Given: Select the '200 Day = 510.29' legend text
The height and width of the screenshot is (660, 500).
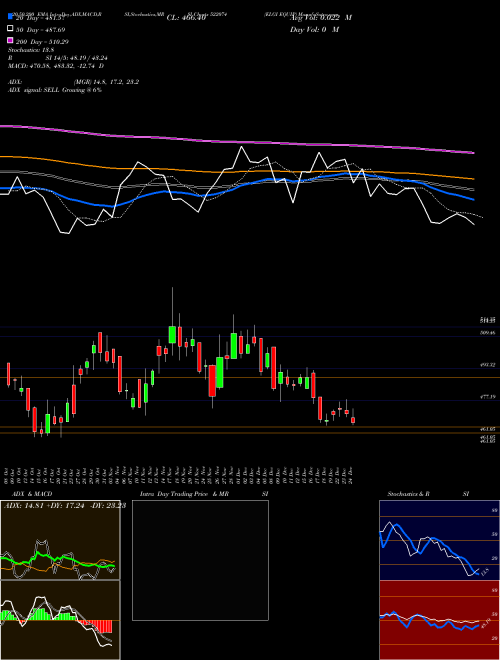Looking at the screenshot, I should pos(43,42).
